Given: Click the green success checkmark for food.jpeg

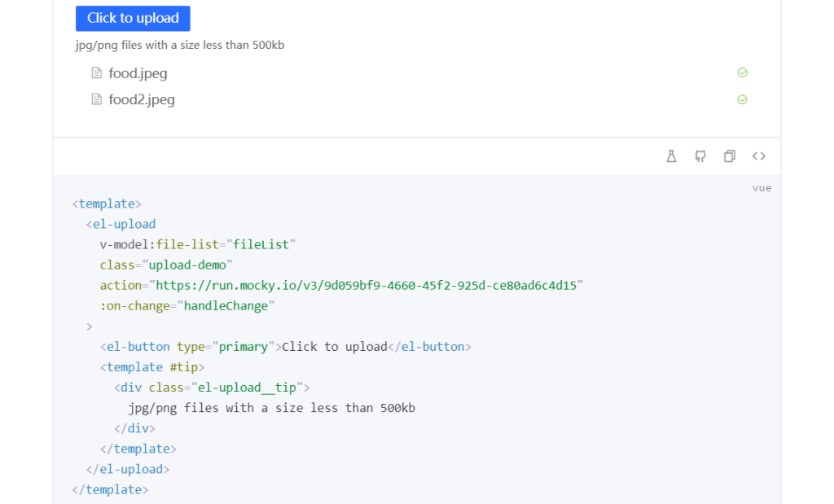Looking at the screenshot, I should coord(742,72).
